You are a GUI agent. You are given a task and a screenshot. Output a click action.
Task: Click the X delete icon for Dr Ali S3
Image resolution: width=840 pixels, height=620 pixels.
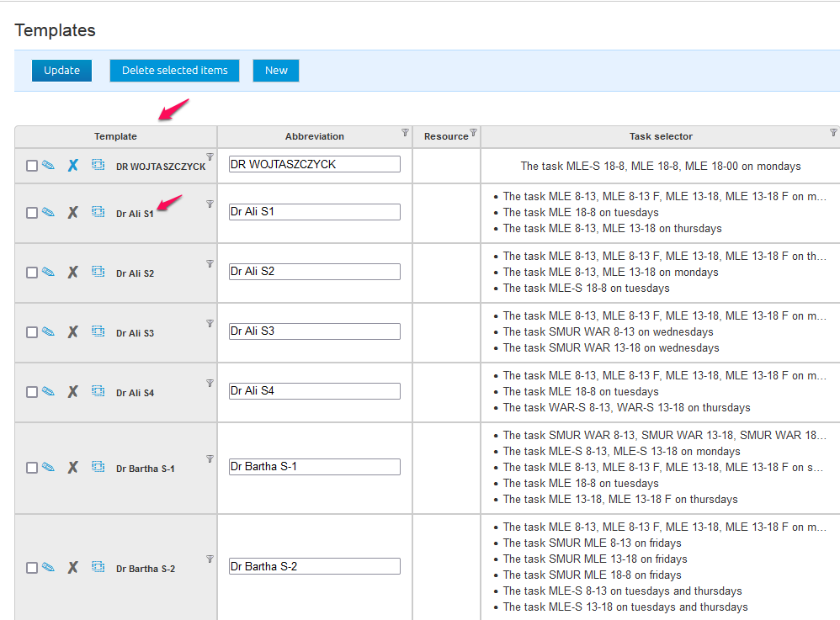click(73, 332)
